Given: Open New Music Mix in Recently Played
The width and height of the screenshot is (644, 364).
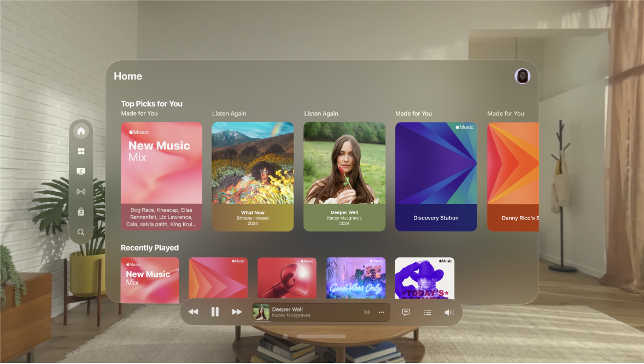Looking at the screenshot, I should tap(150, 280).
